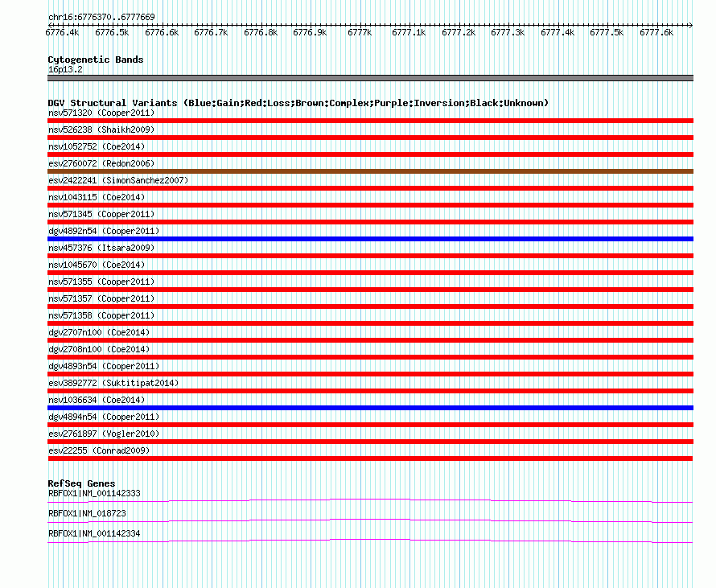716x588 pixels.
Task: Open variant nsv571320 (Cooper2011)
Action: (x=101, y=113)
